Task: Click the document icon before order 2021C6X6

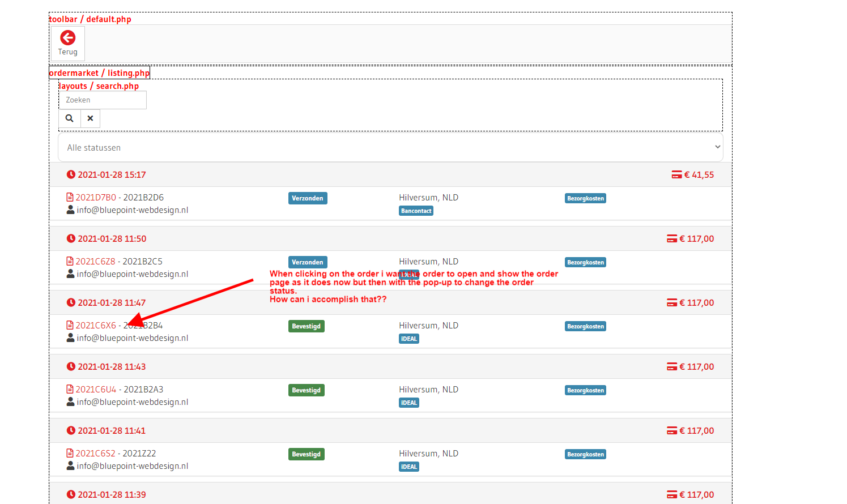Action: coord(70,325)
